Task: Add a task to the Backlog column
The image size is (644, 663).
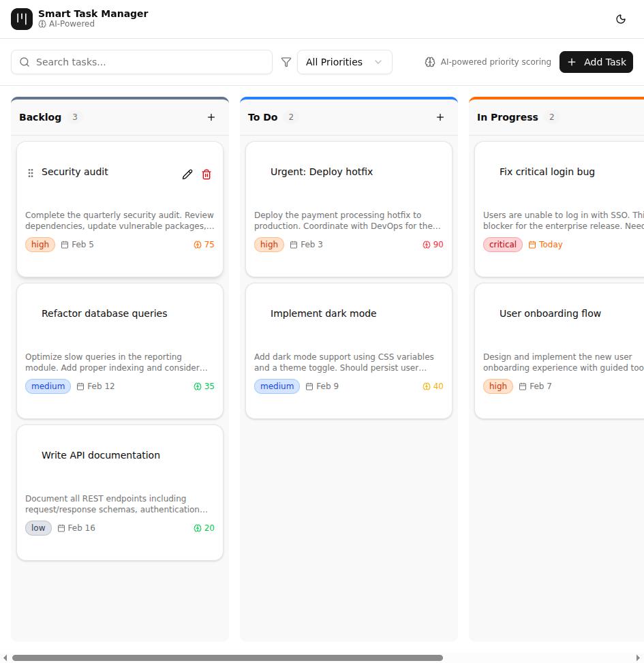Action: coord(211,117)
